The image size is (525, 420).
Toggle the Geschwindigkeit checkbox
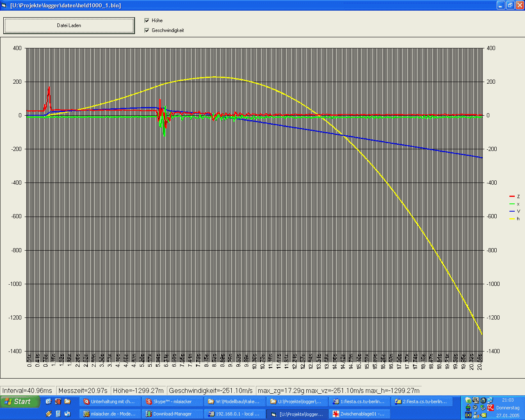[147, 30]
